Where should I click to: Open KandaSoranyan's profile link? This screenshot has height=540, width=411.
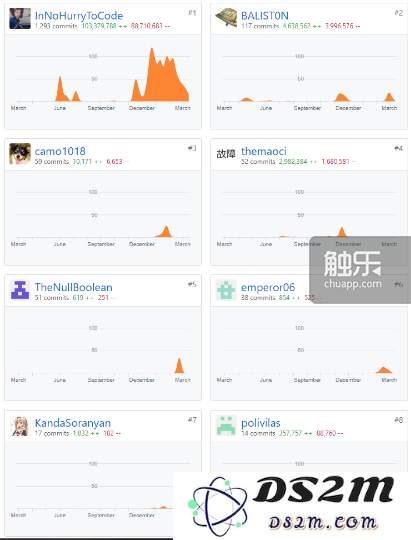[x=73, y=423]
